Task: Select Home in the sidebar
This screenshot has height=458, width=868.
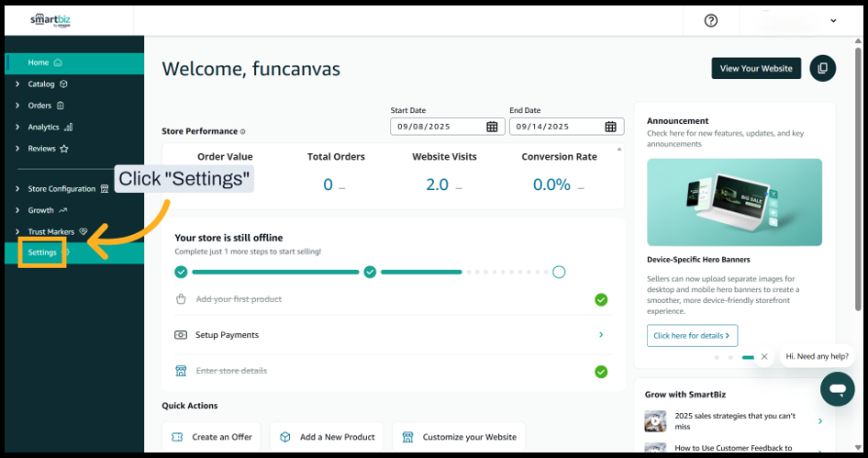Action: tap(39, 62)
